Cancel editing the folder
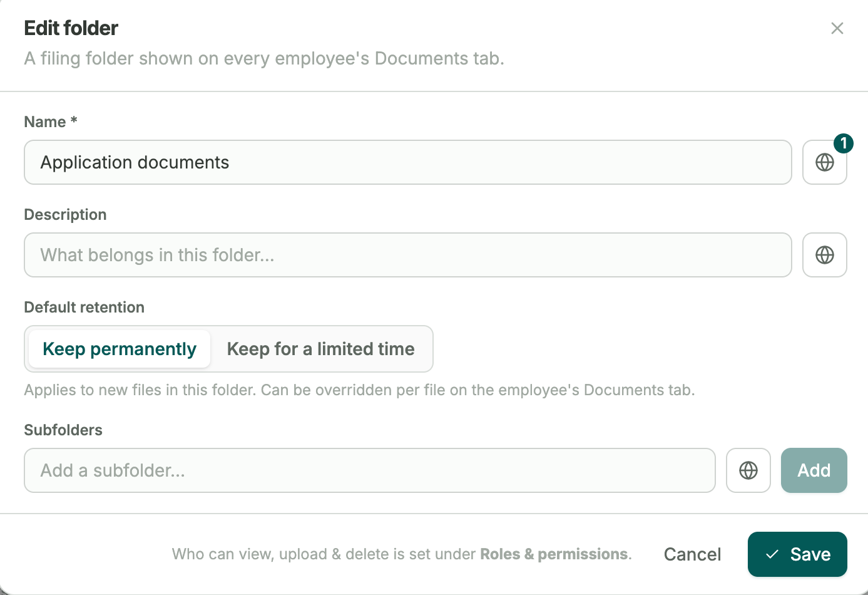Image resolution: width=868 pixels, height=595 pixels. click(692, 554)
